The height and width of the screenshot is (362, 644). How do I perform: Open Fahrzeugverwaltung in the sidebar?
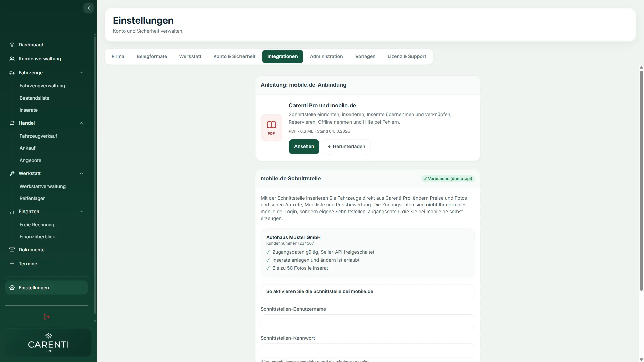[42, 86]
